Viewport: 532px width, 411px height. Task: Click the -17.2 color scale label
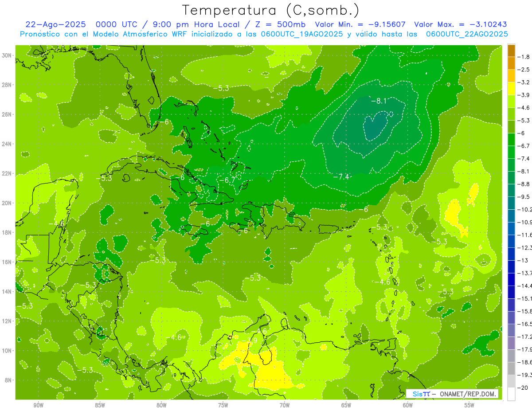tap(524, 337)
